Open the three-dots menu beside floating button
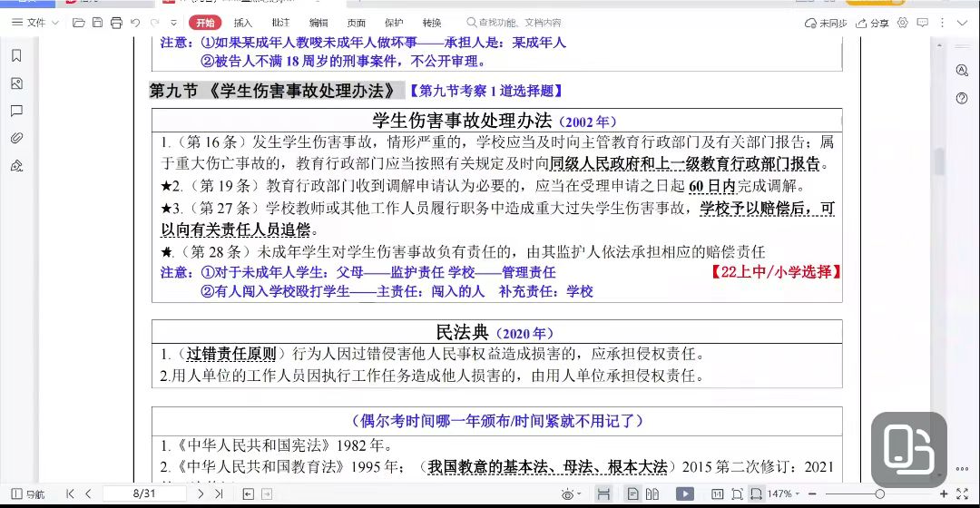This screenshot has width=980, height=508. [962, 468]
